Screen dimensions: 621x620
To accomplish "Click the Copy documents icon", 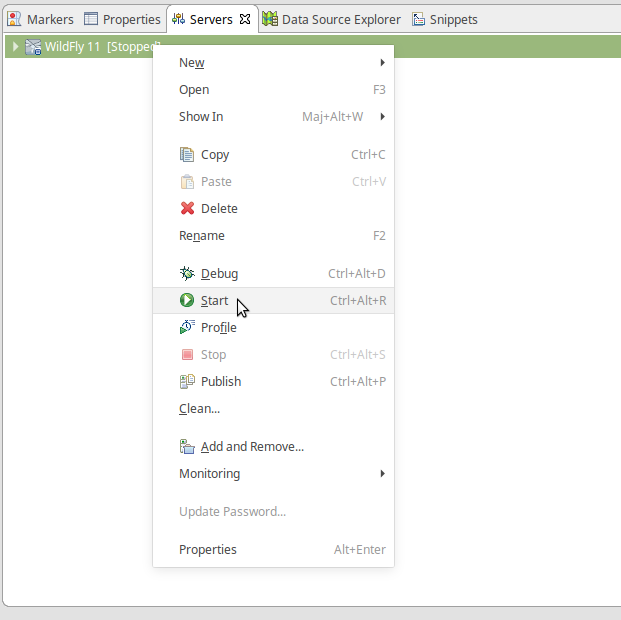I will coord(187,155).
